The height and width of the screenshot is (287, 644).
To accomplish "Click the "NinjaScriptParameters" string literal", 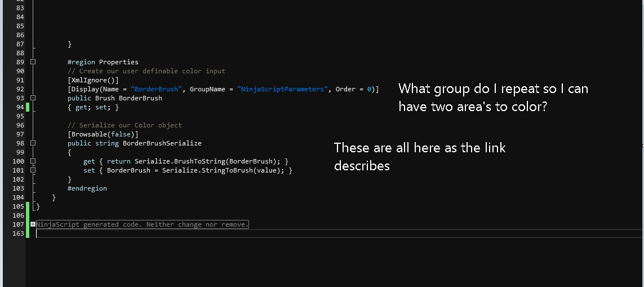I will pyautogui.click(x=283, y=89).
